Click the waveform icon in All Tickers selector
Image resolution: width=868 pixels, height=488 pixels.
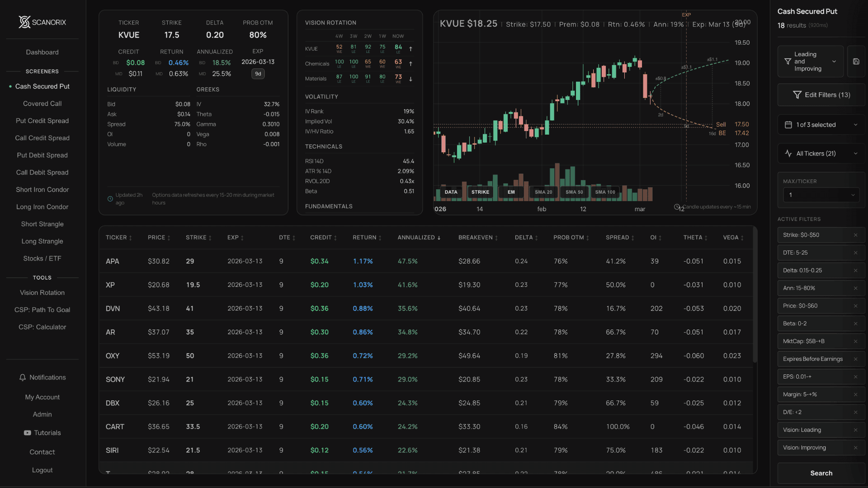[x=788, y=153]
